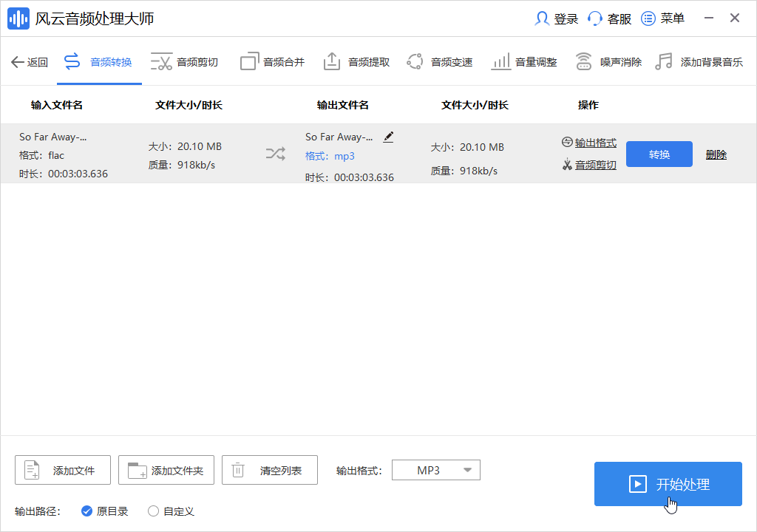Image resolution: width=757 pixels, height=532 pixels.
Task: Delete the file via the 删除 link
Action: pyautogui.click(x=716, y=154)
